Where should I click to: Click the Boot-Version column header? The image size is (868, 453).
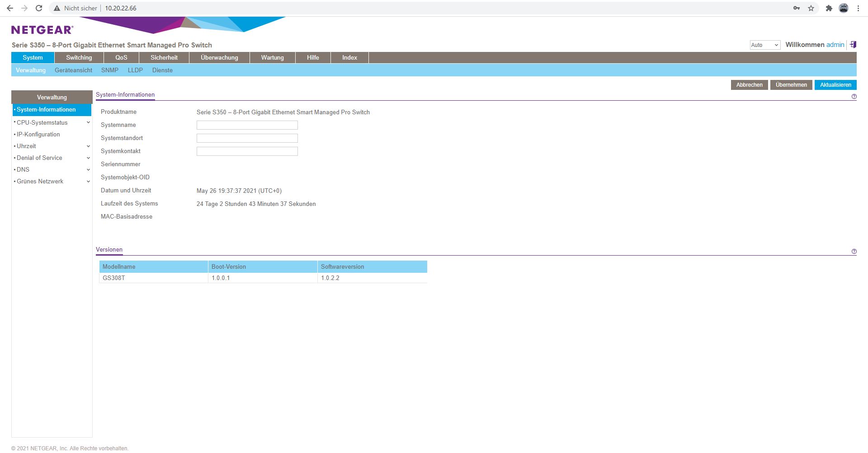(x=263, y=267)
